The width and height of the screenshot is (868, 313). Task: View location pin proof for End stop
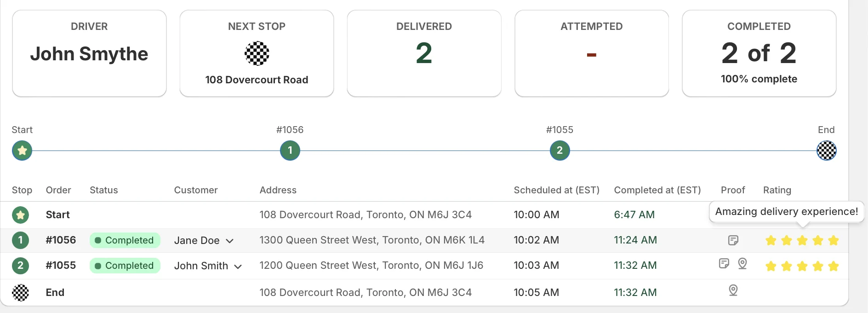click(733, 290)
